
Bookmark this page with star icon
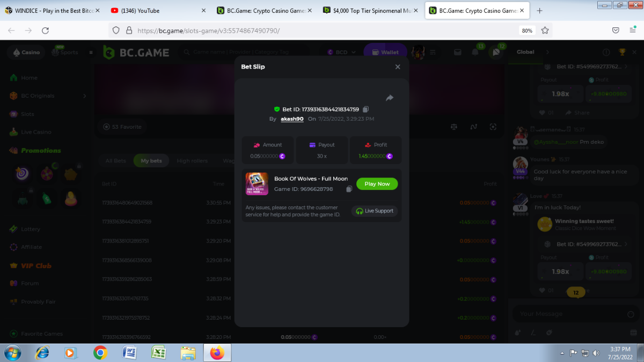545,31
